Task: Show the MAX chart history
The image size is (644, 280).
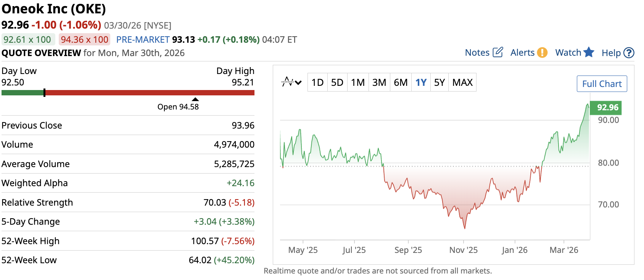Action: coord(462,82)
